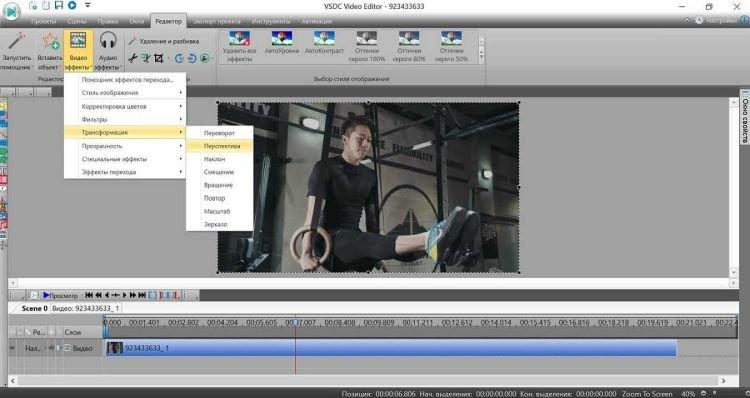Open the Вставить объект insert tool
Viewport: 750px width, 398px height.
(50, 50)
